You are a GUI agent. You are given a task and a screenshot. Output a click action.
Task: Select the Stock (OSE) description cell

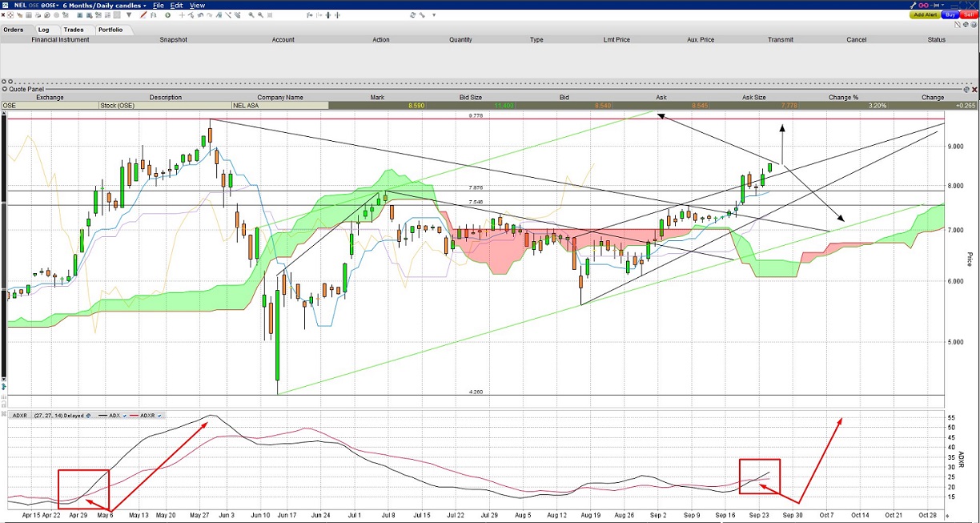(x=165, y=105)
